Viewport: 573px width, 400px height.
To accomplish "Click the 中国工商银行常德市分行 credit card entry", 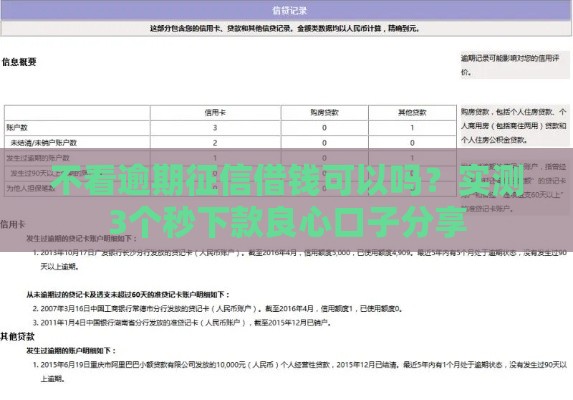I will [x=218, y=309].
